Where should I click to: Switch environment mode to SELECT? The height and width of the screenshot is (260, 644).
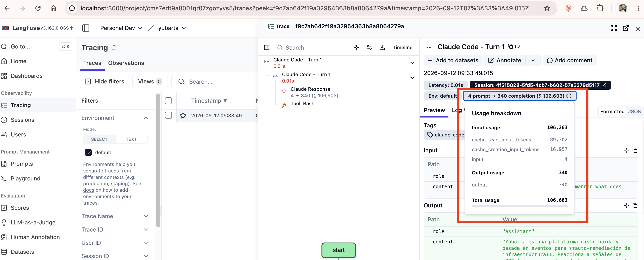point(99,139)
